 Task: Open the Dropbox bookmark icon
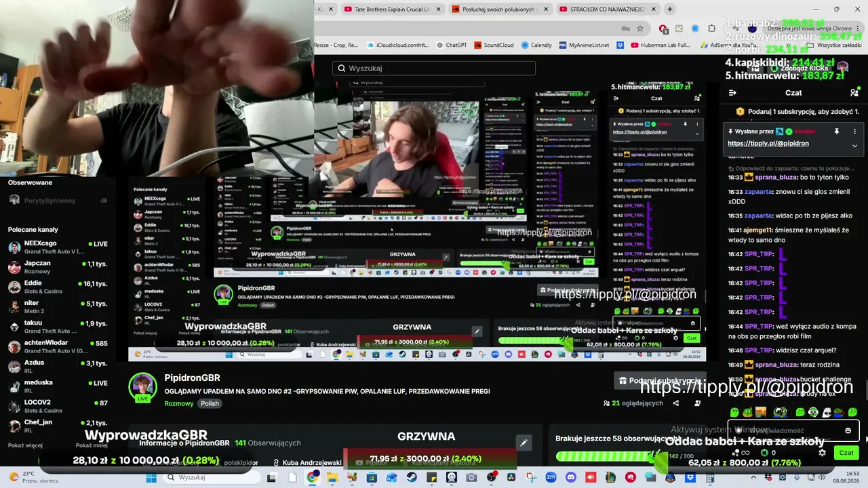[620, 45]
